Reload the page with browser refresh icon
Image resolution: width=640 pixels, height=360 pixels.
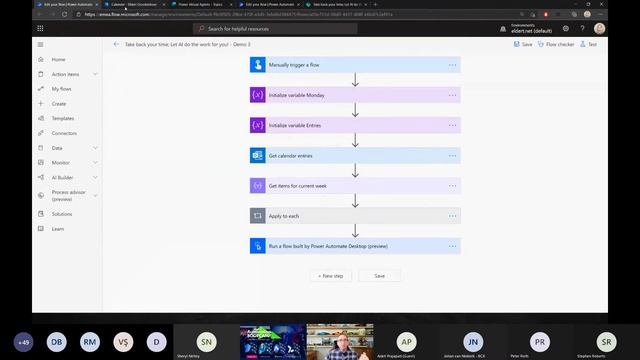64,14
